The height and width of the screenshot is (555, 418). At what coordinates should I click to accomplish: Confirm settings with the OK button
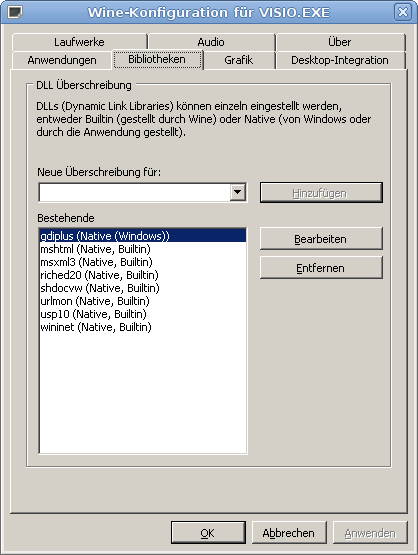[x=208, y=532]
